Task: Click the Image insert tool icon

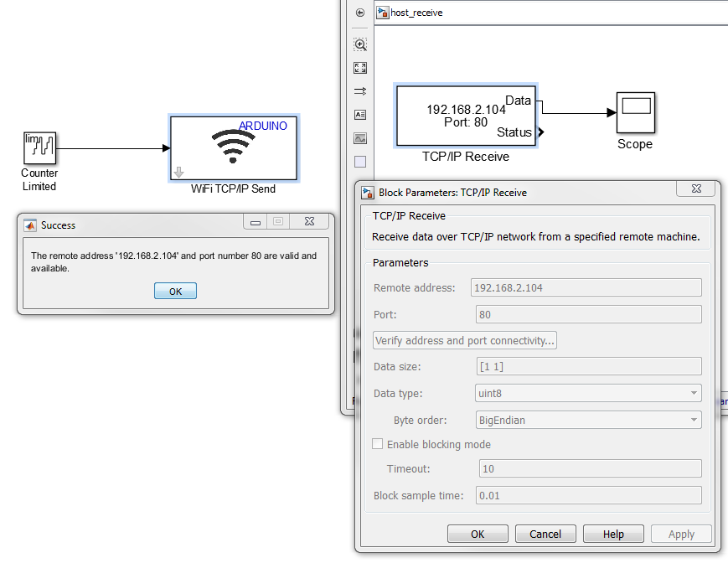Action: tap(360, 138)
